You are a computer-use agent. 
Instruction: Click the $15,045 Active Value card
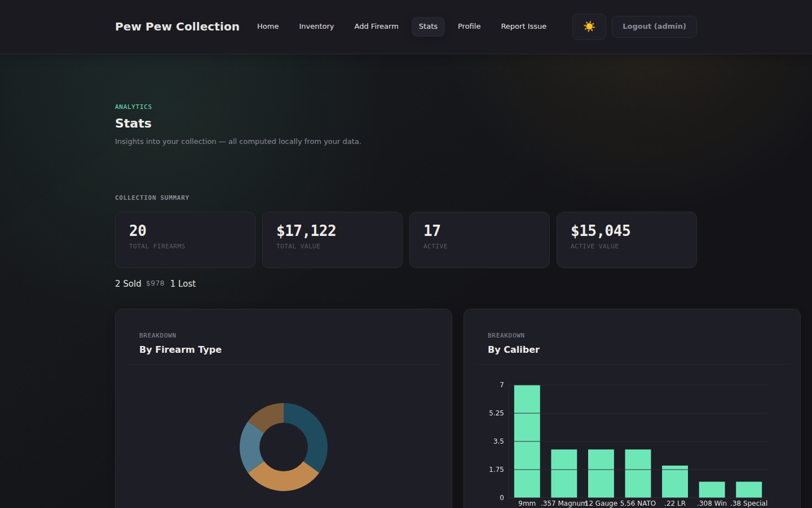tap(626, 240)
